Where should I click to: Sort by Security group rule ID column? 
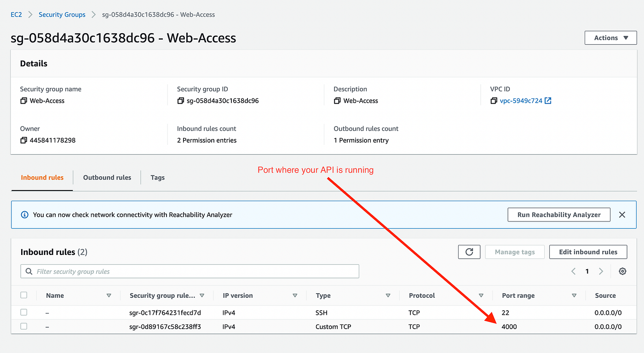pyautogui.click(x=202, y=295)
